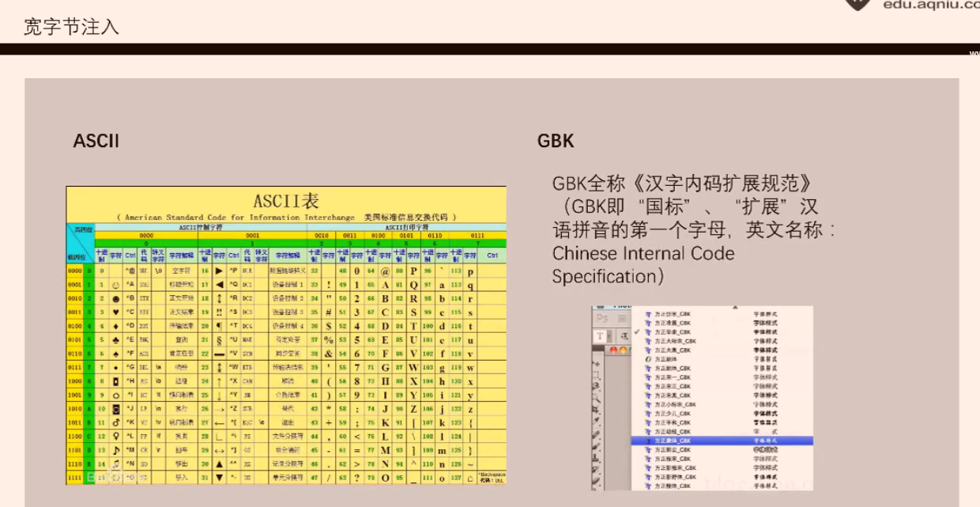Click the ASCII table image thumbnail
The width and height of the screenshot is (980, 507).
click(x=286, y=335)
